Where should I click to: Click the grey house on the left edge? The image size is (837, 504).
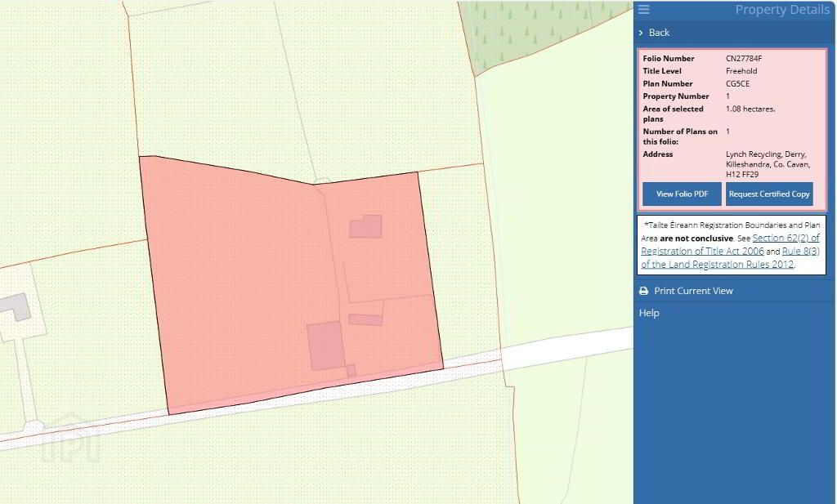(x=15, y=306)
